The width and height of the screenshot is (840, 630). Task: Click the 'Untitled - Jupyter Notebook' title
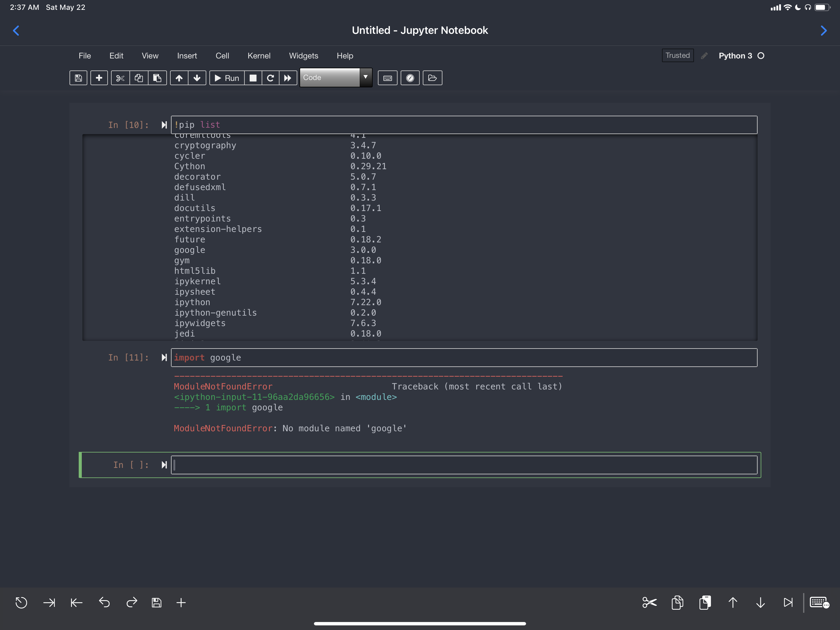420,30
